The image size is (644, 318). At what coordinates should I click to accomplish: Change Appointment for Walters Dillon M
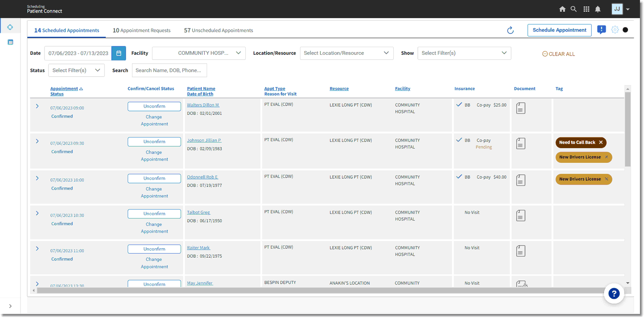(x=154, y=121)
